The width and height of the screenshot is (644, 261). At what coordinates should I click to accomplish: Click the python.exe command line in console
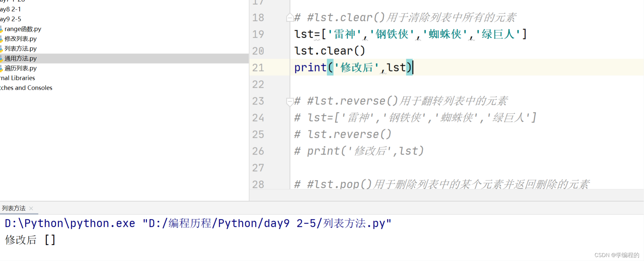pyautogui.click(x=198, y=223)
